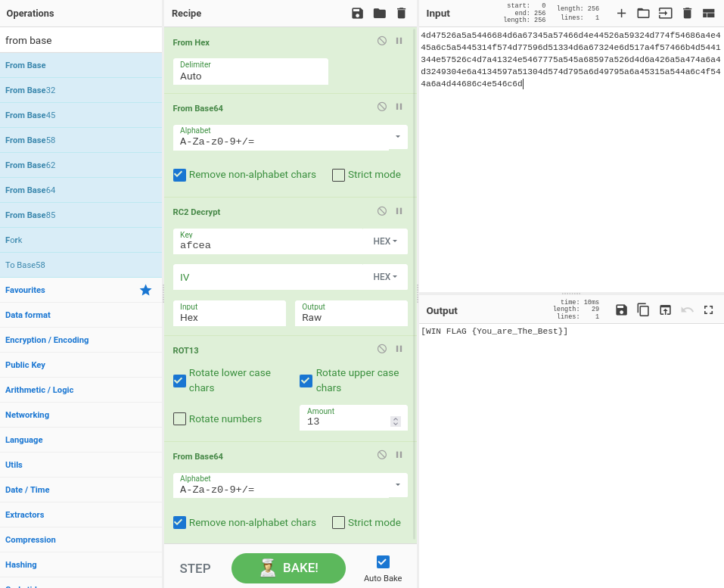
Task: Turn off Auto Bake
Action: 382,563
